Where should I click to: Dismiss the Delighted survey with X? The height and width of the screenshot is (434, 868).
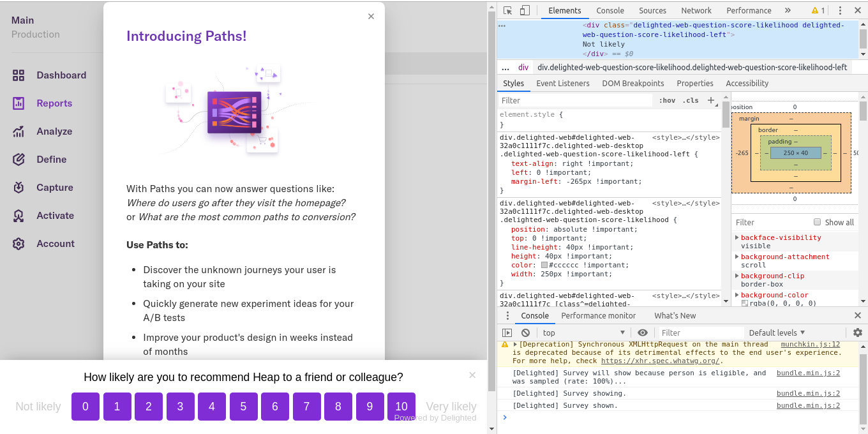tap(472, 375)
